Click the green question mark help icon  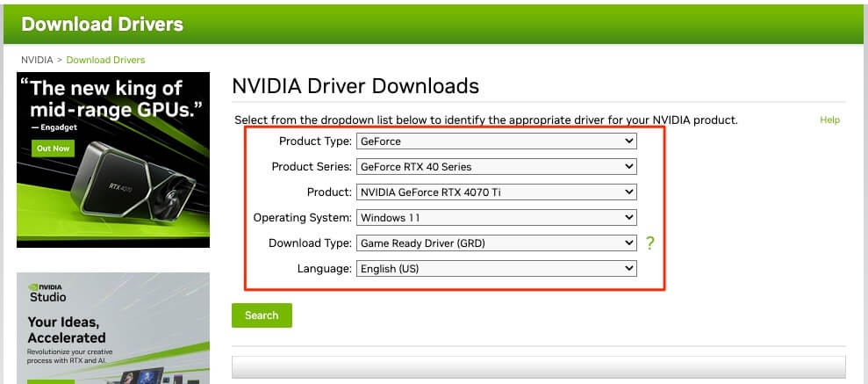649,243
